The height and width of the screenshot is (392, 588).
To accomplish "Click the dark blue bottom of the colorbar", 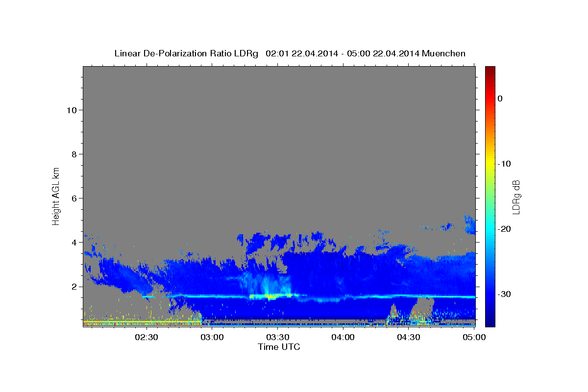I will (490, 322).
